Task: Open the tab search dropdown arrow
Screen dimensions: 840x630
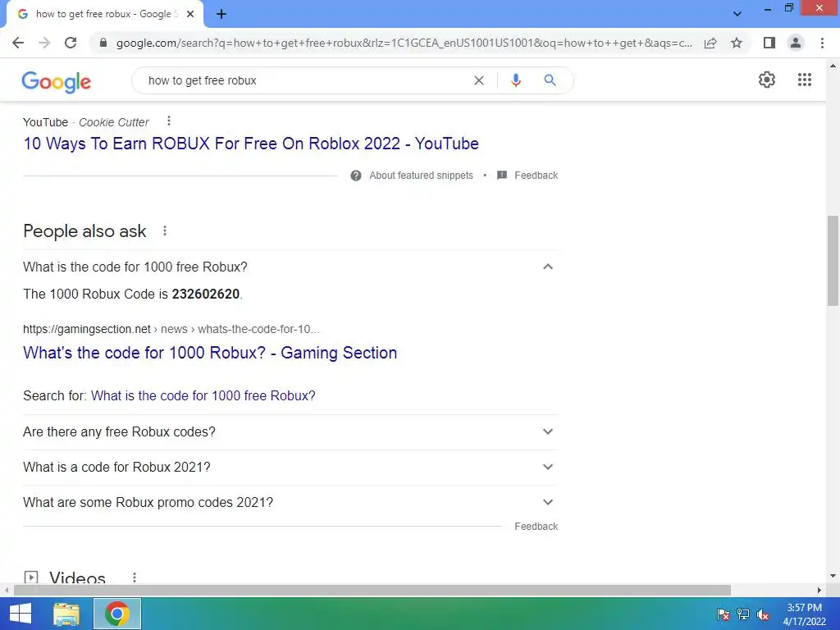Action: click(737, 14)
